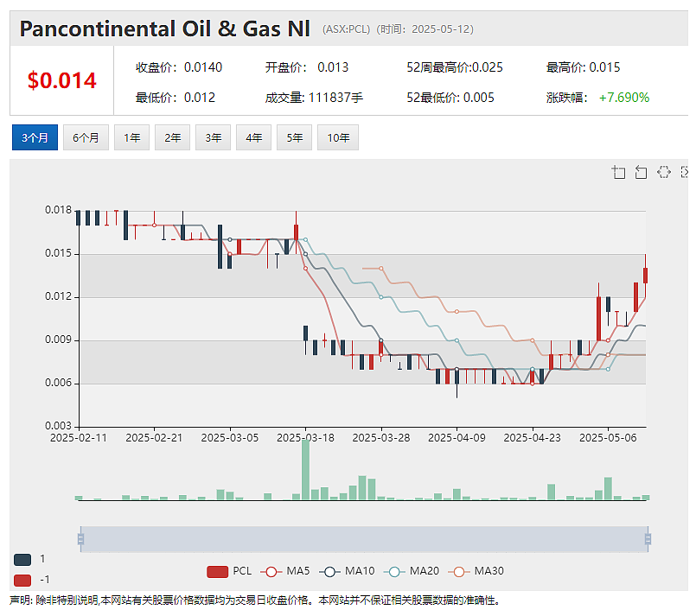The image size is (696, 616).
Task: Toggle the PCL candlestick series in legend
Action: [x=229, y=571]
